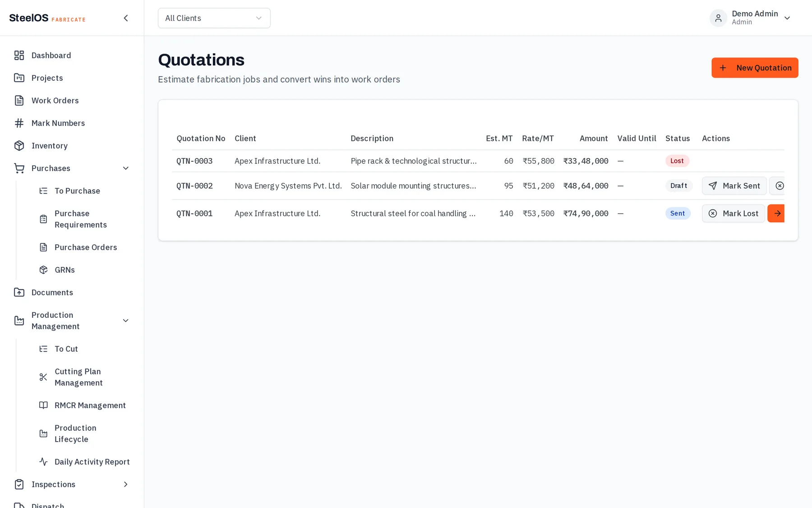Click the SteelOS Fabricate logo

47,18
